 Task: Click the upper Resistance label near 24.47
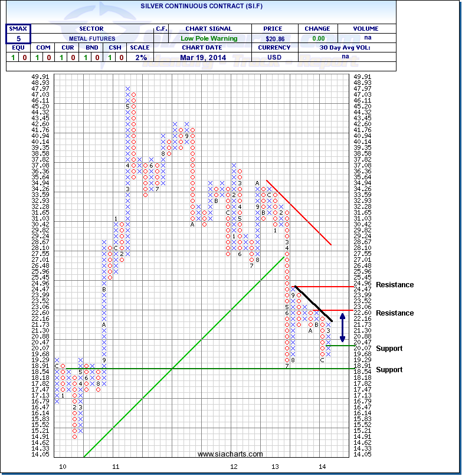(395, 285)
